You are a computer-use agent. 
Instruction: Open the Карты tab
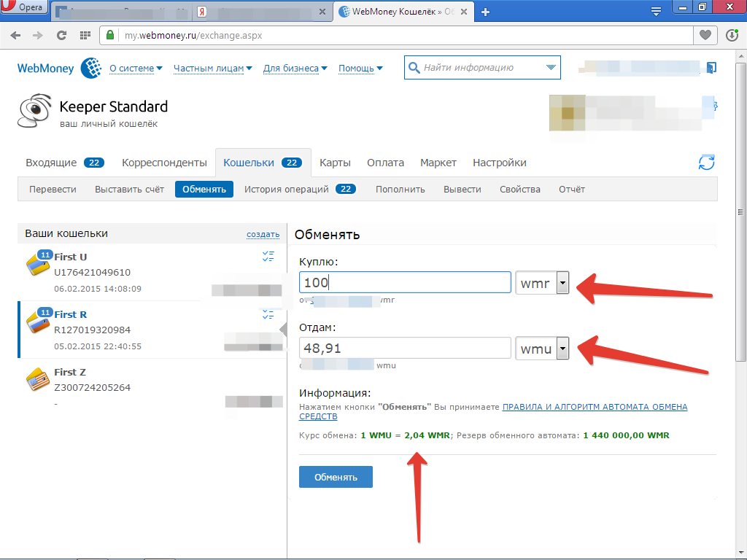[x=335, y=163]
